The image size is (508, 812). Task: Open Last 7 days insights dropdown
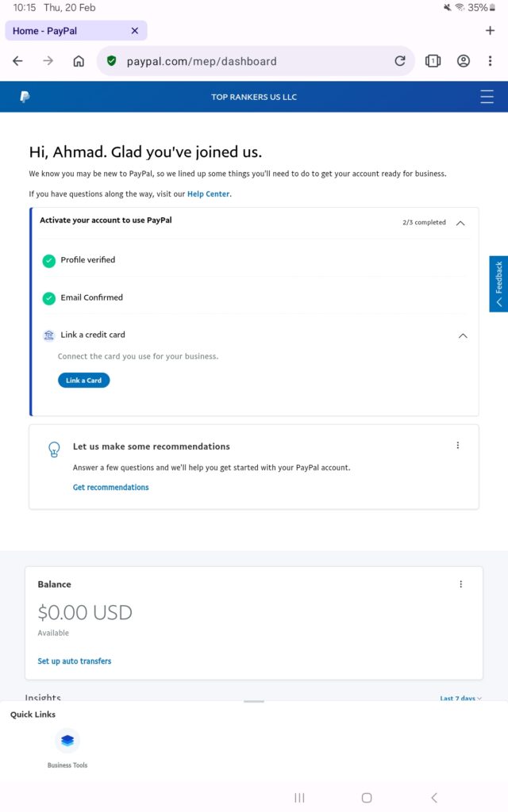(x=460, y=699)
